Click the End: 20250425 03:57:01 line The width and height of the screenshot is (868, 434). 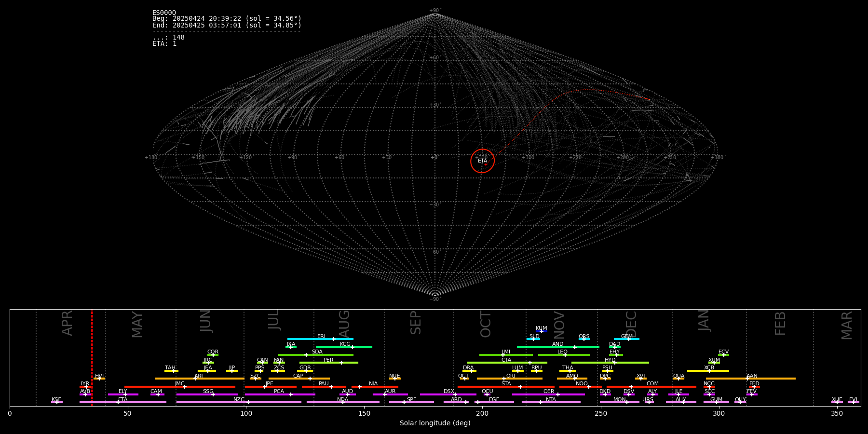click(227, 25)
